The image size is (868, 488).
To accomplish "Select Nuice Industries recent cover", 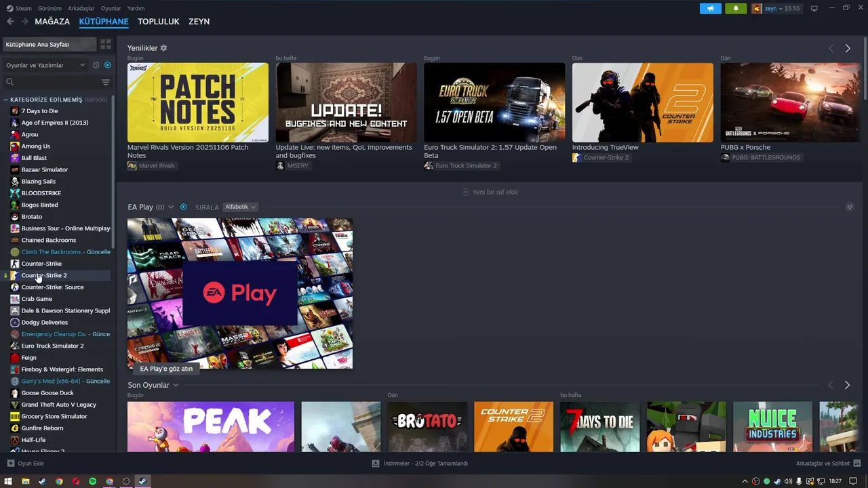I will click(772, 427).
